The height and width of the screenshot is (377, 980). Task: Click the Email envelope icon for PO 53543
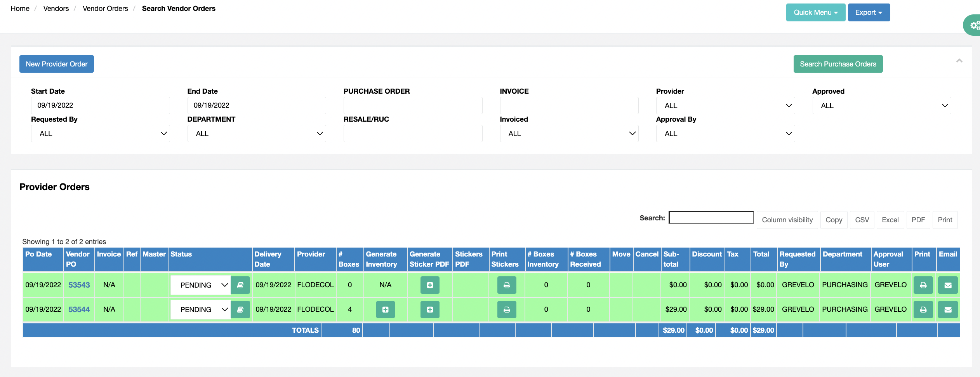point(948,285)
